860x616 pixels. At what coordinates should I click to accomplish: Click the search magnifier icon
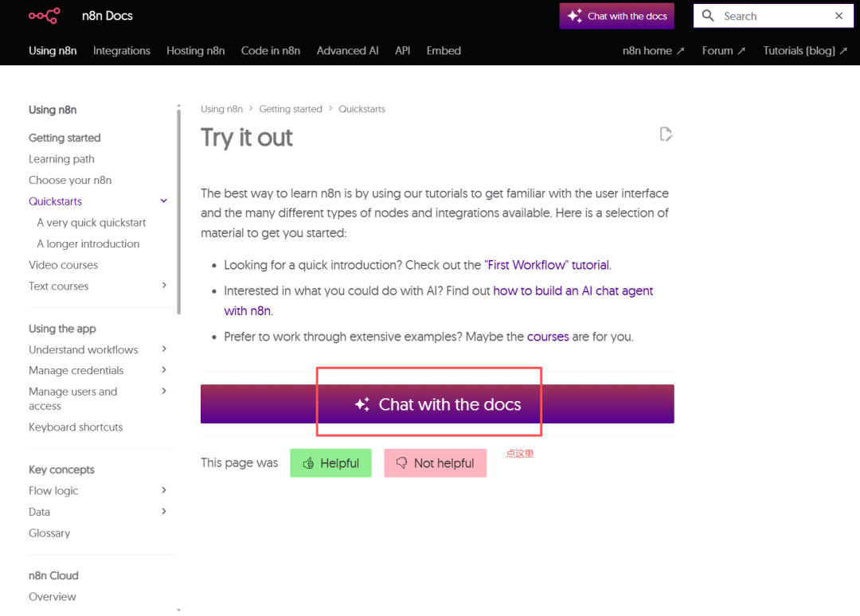click(708, 16)
